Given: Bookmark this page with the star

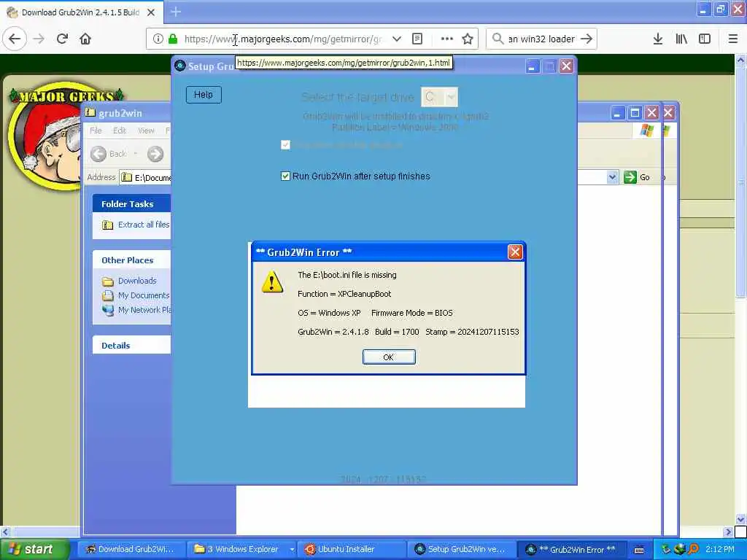Looking at the screenshot, I should tap(468, 39).
